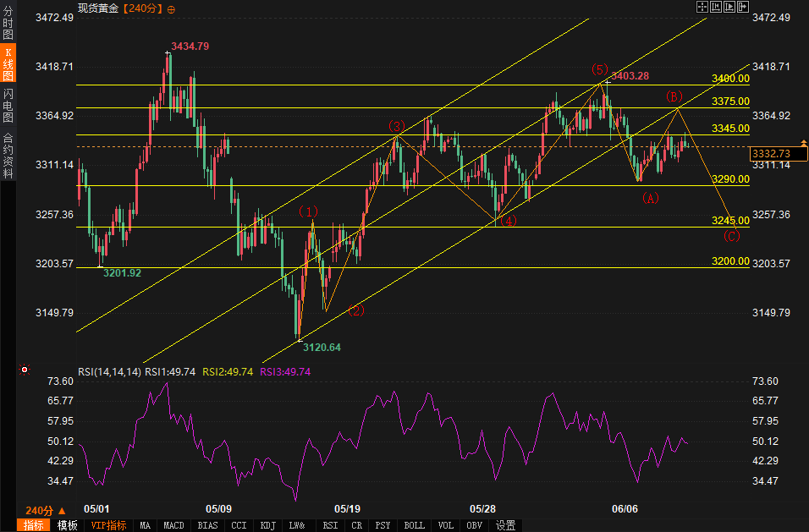Open the 合约资料 side tab
This screenshot has height=532, width=809.
[8, 155]
